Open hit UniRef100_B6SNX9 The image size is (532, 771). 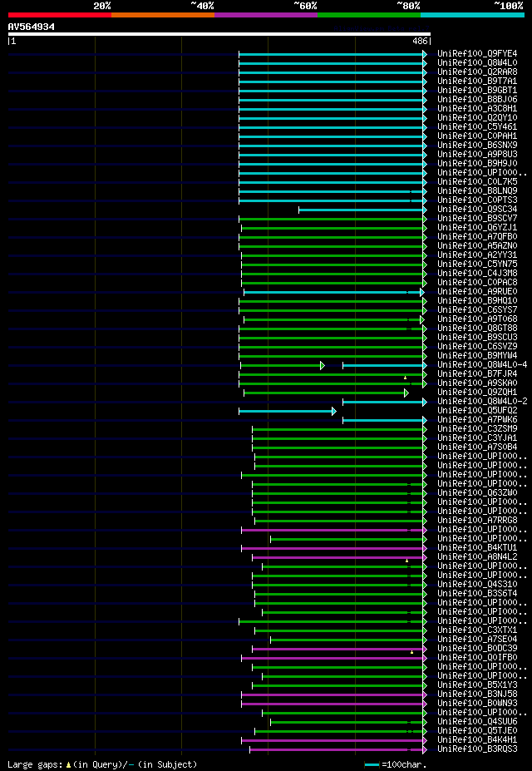tap(477, 145)
